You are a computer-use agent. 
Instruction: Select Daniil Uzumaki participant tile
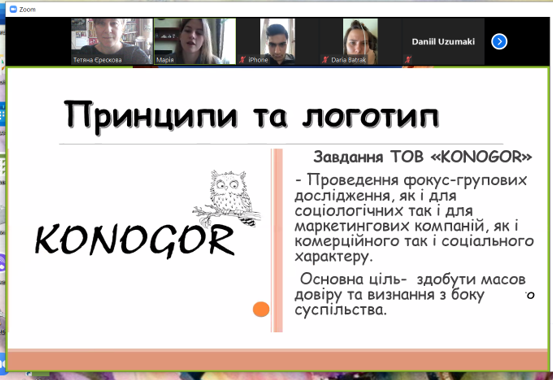pos(443,41)
